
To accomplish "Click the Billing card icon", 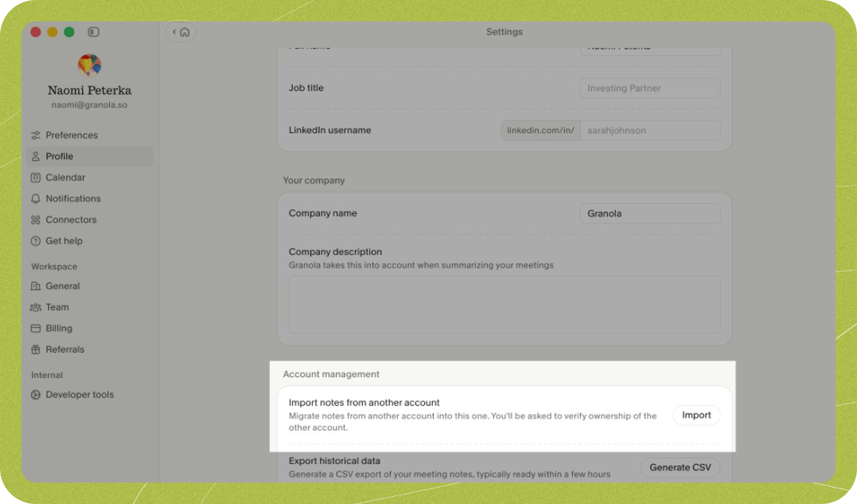I will (x=36, y=328).
